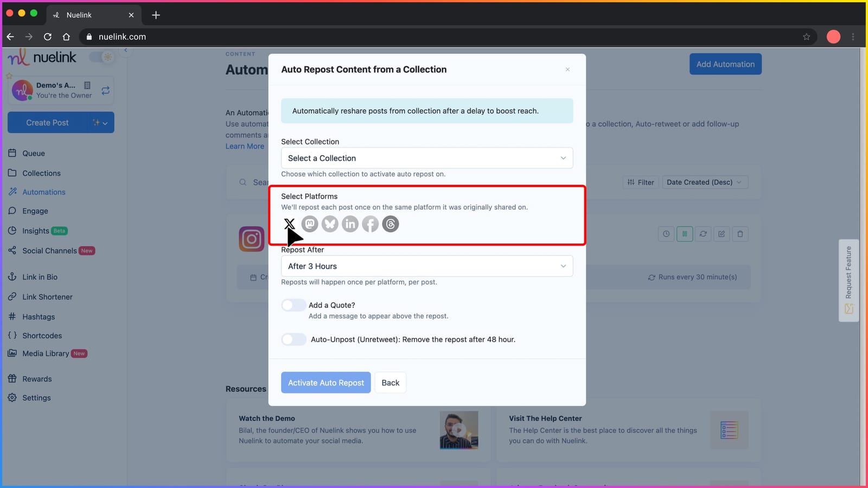The image size is (868, 488).
Task: Select the Threads platform icon
Action: 390,223
